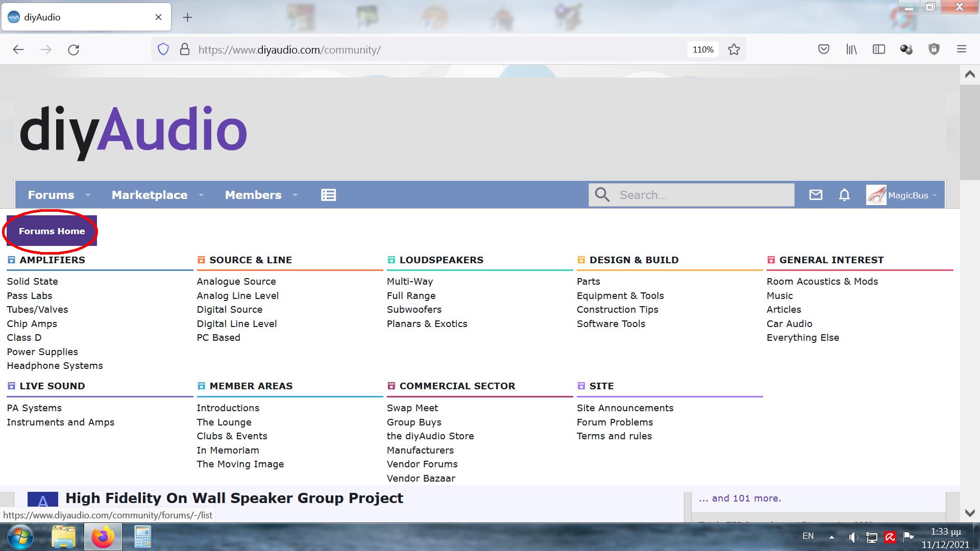
Task: Click the Forums Home button
Action: coord(52,231)
